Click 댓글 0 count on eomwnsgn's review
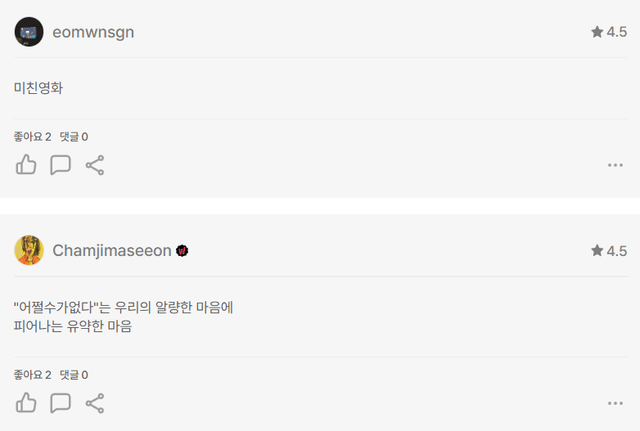The height and width of the screenshot is (431, 640). [x=74, y=137]
